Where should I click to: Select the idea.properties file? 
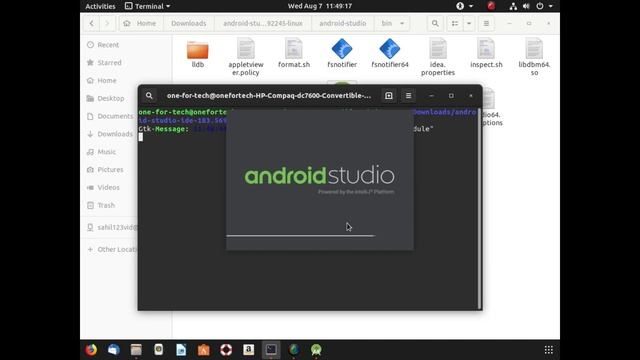[438, 57]
